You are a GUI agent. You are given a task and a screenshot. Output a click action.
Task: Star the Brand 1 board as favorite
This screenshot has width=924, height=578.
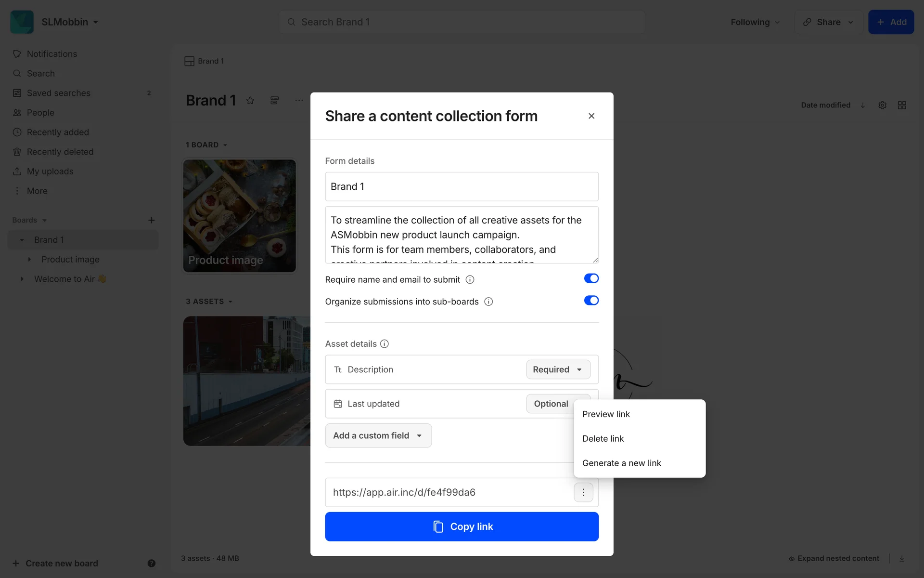(x=250, y=101)
